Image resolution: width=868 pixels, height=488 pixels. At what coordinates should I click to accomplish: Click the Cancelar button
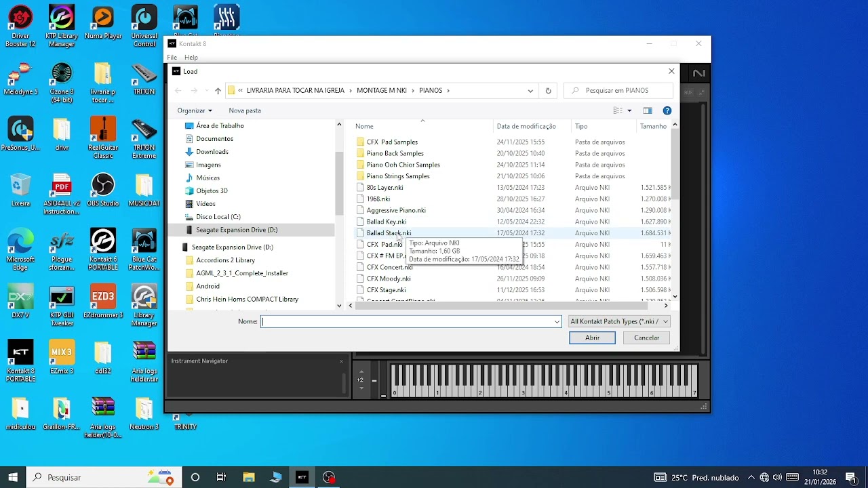point(646,338)
